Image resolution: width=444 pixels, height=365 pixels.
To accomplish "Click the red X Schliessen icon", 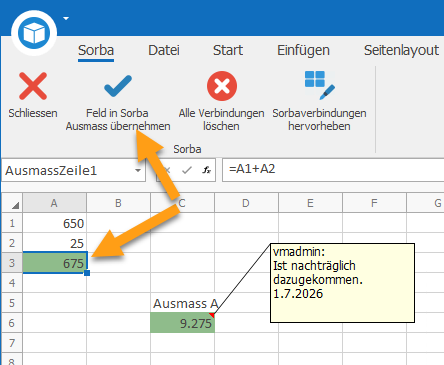I will click(x=33, y=86).
